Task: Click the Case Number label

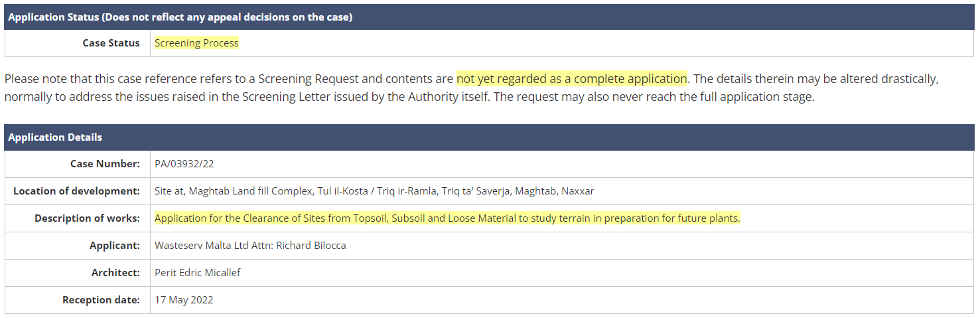Action: pos(105,164)
